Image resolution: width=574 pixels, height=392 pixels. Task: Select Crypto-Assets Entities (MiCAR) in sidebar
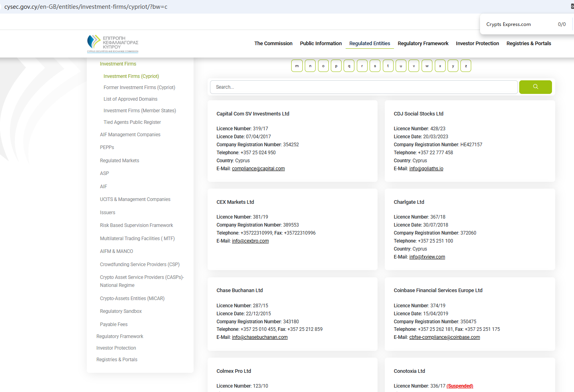tap(132, 298)
